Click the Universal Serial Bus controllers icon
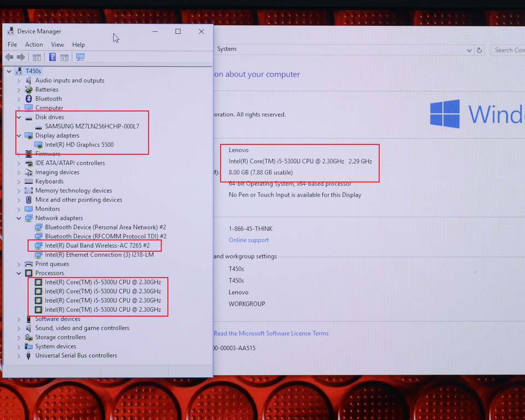 pos(29,355)
